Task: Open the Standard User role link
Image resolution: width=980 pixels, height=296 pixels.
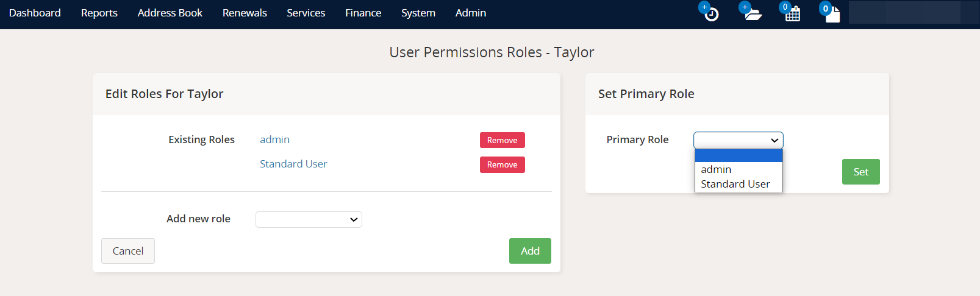Action: pyautogui.click(x=293, y=164)
